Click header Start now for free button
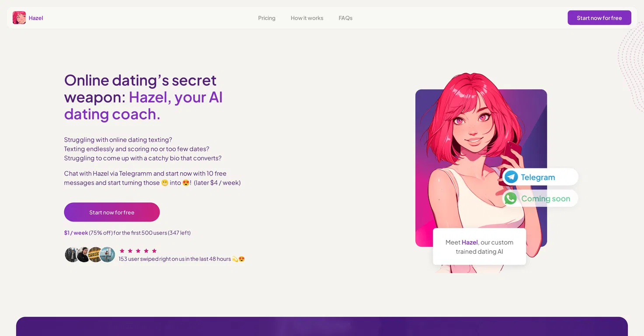Image resolution: width=644 pixels, height=336 pixels. coord(599,18)
